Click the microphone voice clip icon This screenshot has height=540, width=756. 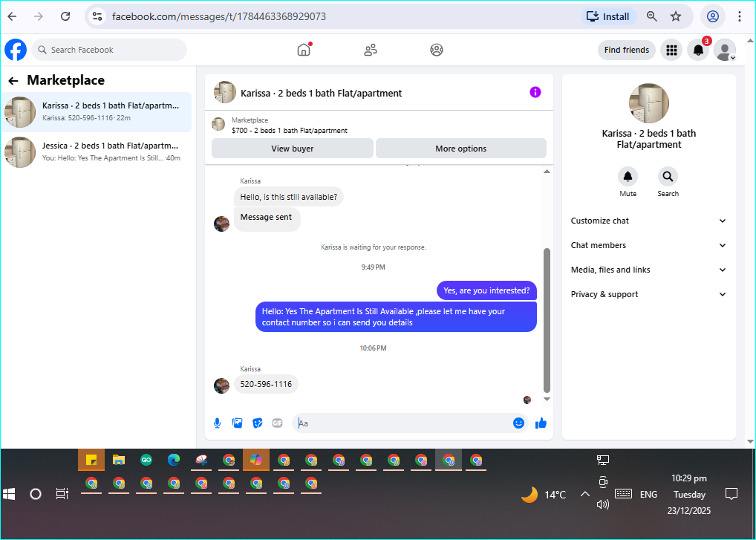point(218,423)
